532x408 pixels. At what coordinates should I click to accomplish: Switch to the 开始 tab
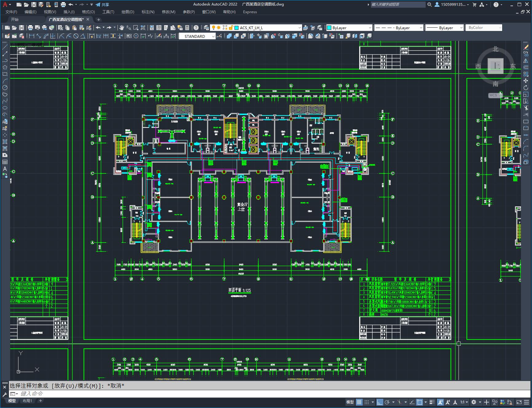point(14,19)
